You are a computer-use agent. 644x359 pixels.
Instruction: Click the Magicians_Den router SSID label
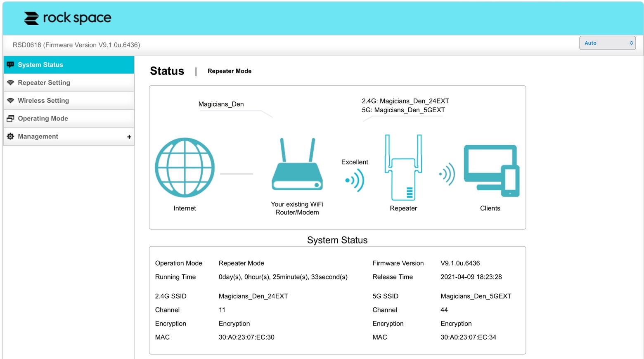tap(221, 104)
